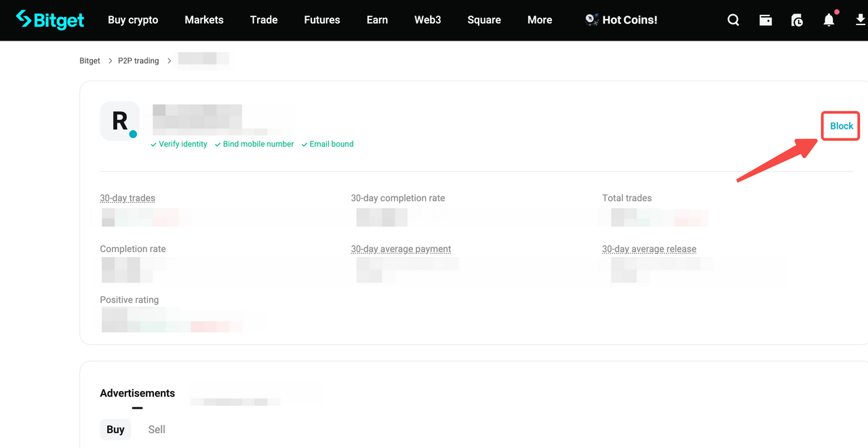Click the Total trades label
Screen dimensions: 868x448
click(627, 198)
